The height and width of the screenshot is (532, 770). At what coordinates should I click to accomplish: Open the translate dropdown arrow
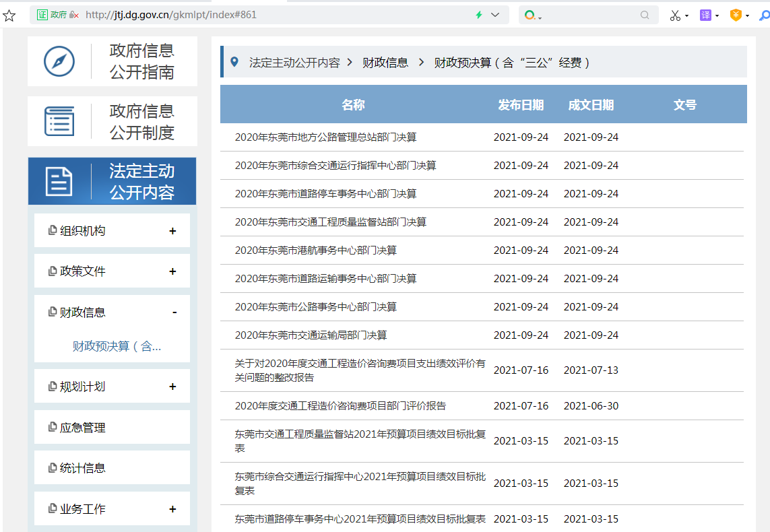click(x=717, y=15)
